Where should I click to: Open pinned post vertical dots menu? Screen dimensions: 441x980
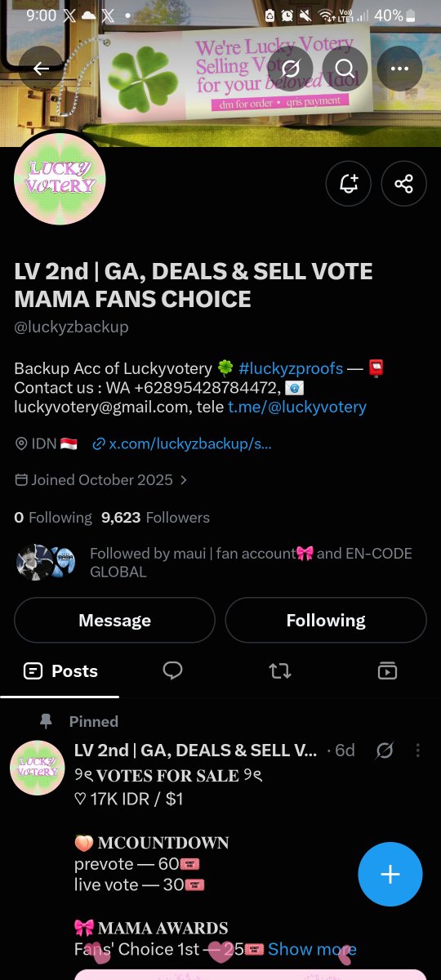pyautogui.click(x=418, y=751)
